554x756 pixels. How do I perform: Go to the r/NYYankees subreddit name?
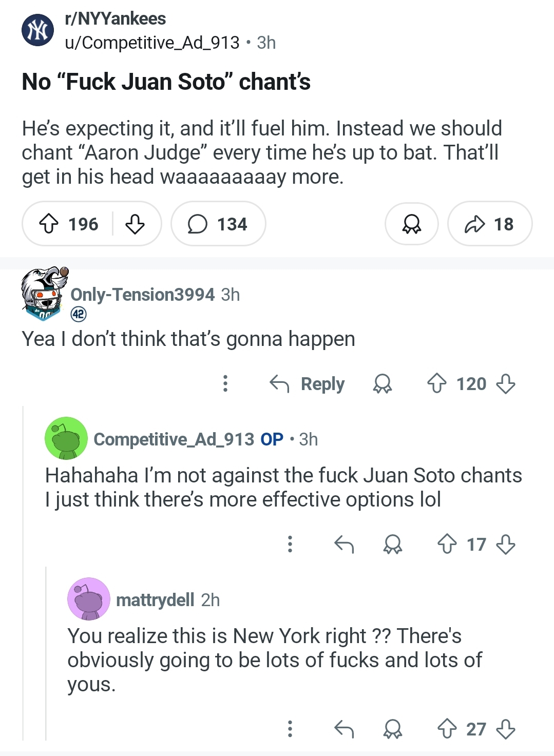click(x=115, y=18)
